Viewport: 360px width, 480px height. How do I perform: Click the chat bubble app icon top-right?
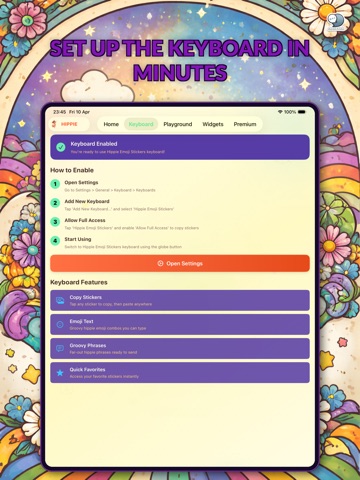[x=335, y=22]
